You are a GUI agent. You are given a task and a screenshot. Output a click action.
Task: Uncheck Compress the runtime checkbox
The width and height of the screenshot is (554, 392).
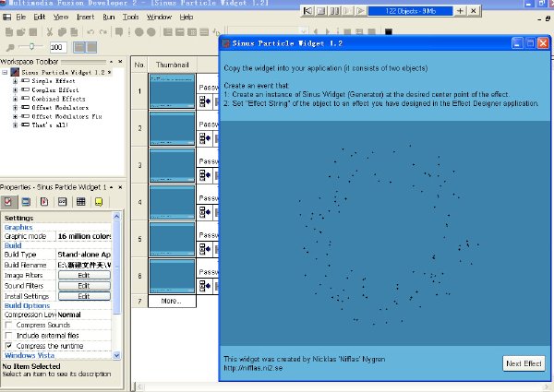[x=8, y=346]
